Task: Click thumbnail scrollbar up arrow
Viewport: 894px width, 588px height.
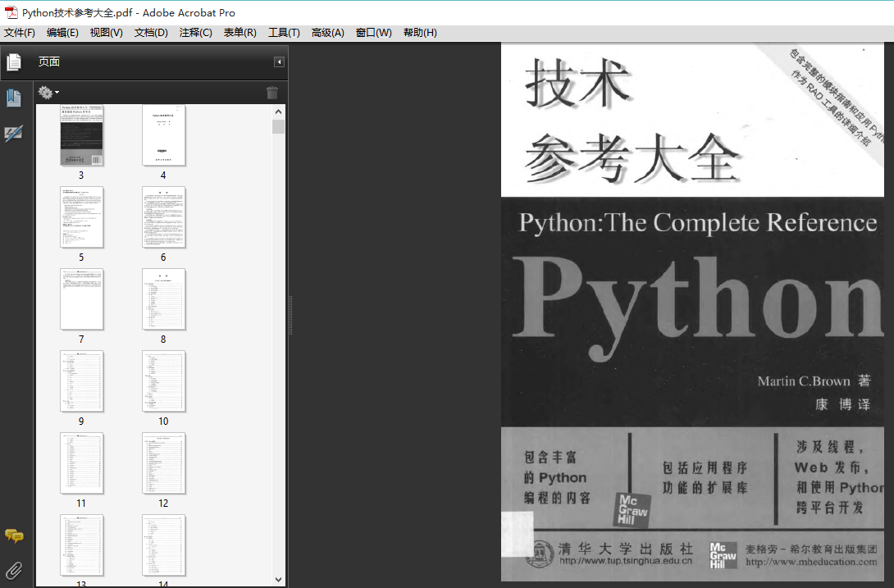Action: [x=278, y=112]
